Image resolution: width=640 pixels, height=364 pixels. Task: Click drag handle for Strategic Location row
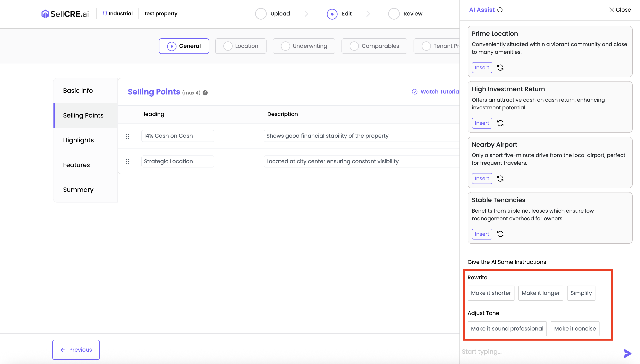(127, 161)
